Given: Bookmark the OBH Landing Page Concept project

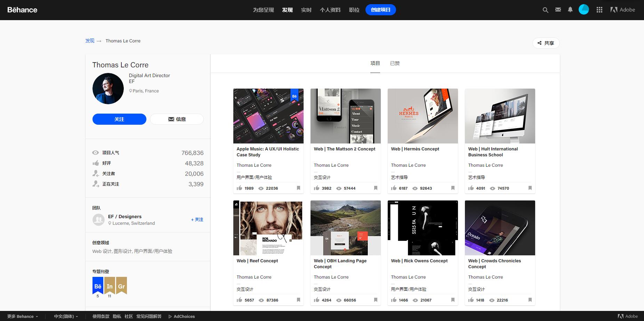Looking at the screenshot, I should [376, 300].
